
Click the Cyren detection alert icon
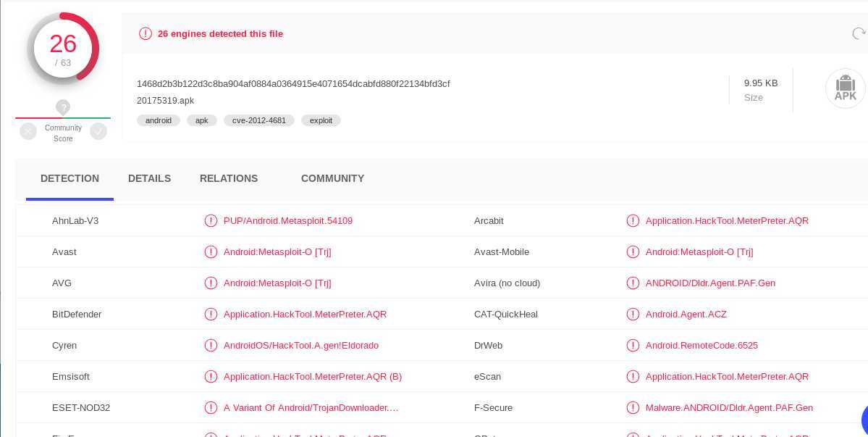click(x=211, y=345)
